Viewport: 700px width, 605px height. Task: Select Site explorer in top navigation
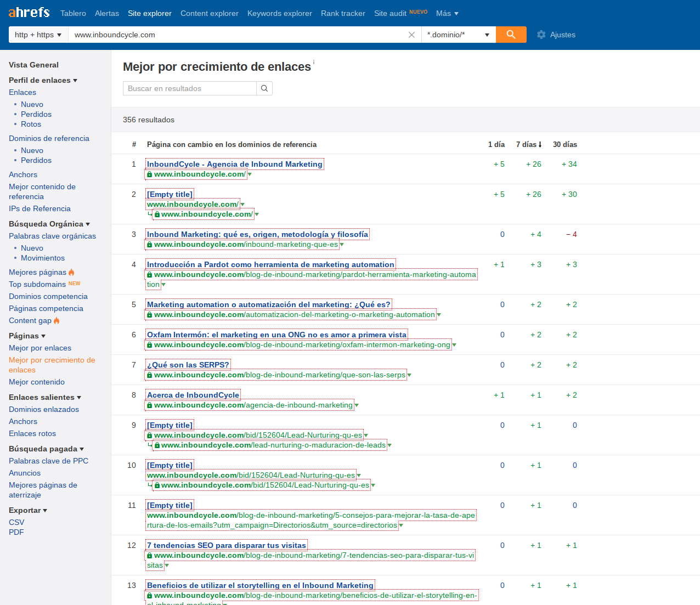tap(150, 13)
